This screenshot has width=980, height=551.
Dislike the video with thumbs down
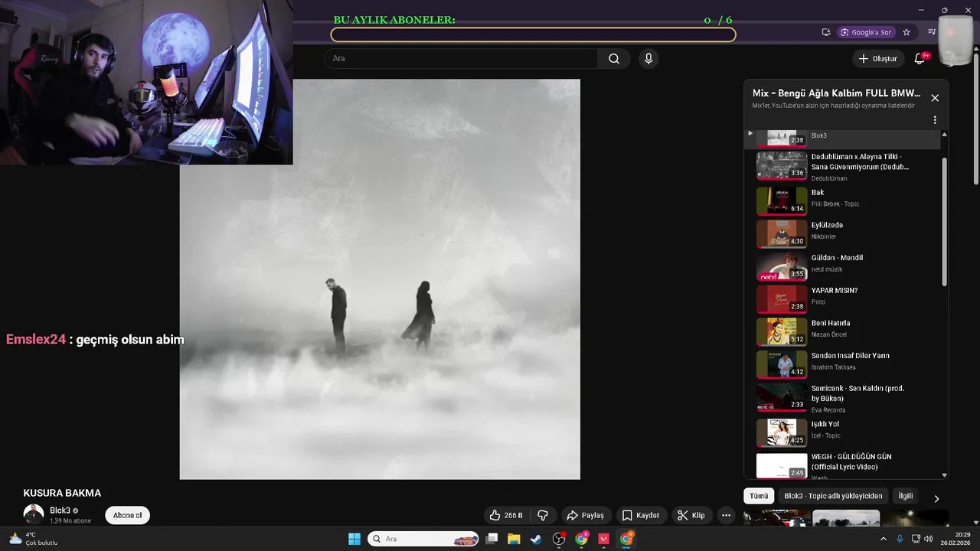(x=543, y=516)
